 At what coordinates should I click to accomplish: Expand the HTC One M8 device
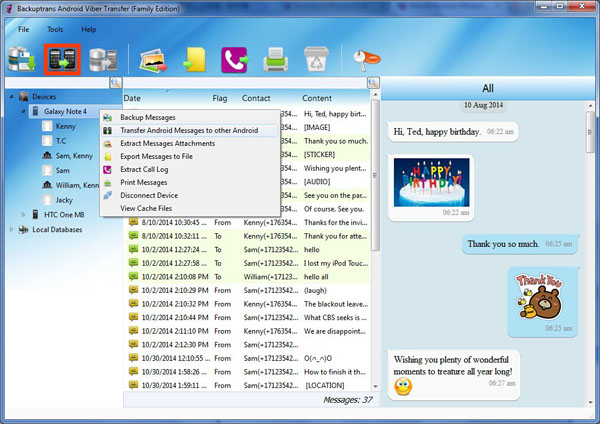pyautogui.click(x=24, y=214)
